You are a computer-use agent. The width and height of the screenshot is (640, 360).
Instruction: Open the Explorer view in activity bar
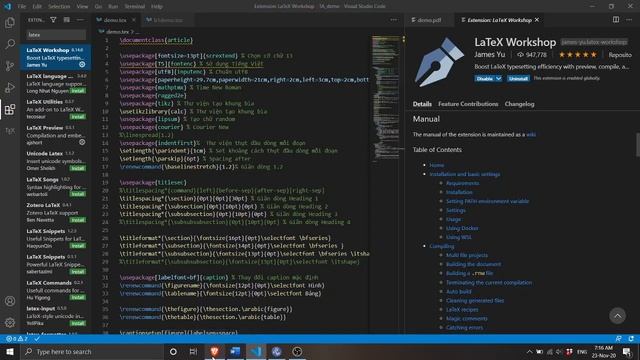[x=10, y=22]
